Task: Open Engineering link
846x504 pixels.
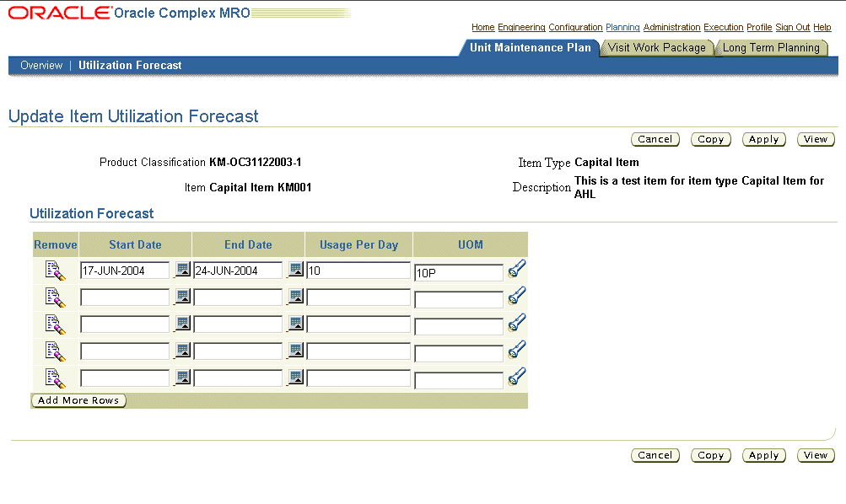Action: (x=521, y=28)
